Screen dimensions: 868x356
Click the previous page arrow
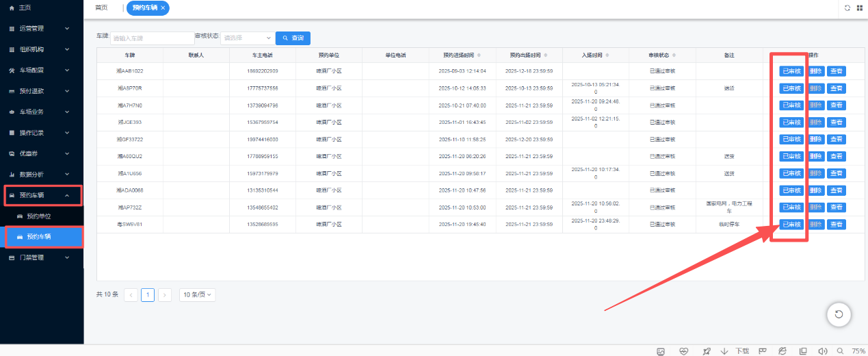point(131,295)
